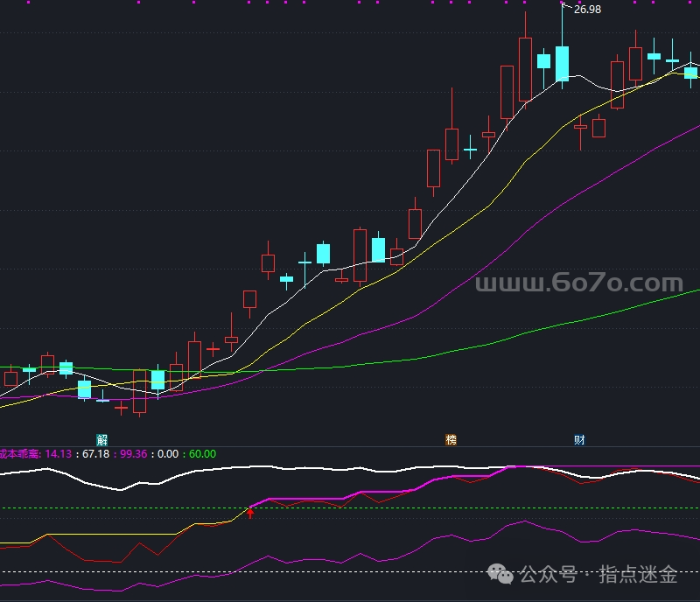Select the tall cyan candle below 26.98
This screenshot has width=700, height=602.
[x=562, y=64]
